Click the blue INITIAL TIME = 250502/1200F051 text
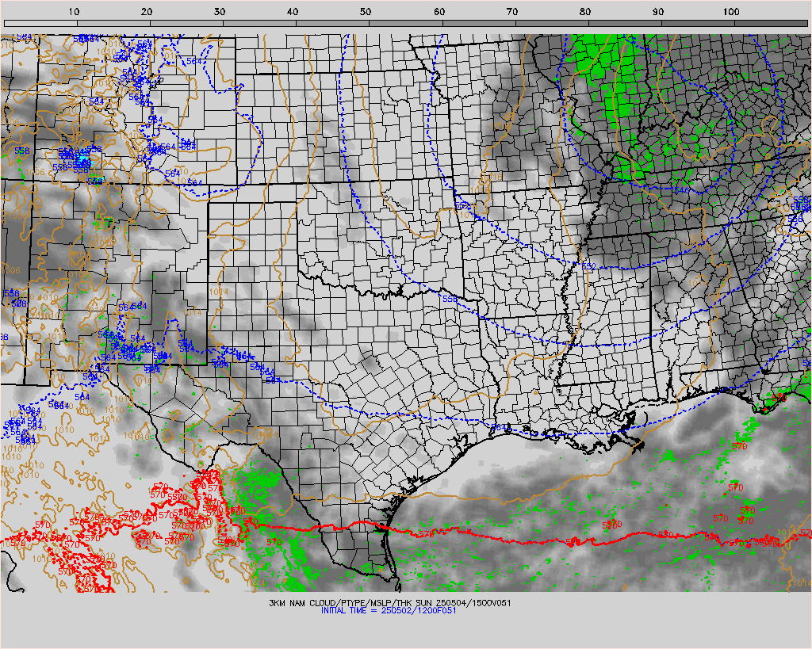Image resolution: width=812 pixels, height=649 pixels. click(x=389, y=611)
